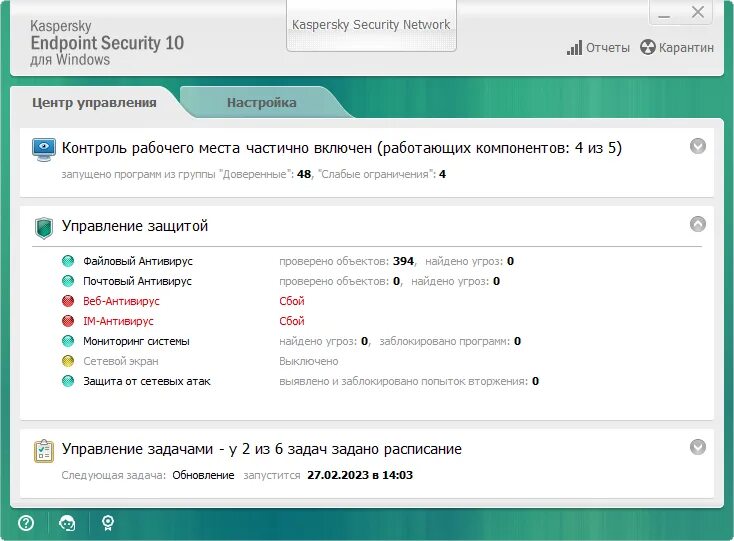Click the green dot of Защита от сетевых атак
The height and width of the screenshot is (541, 734).
[x=68, y=381]
